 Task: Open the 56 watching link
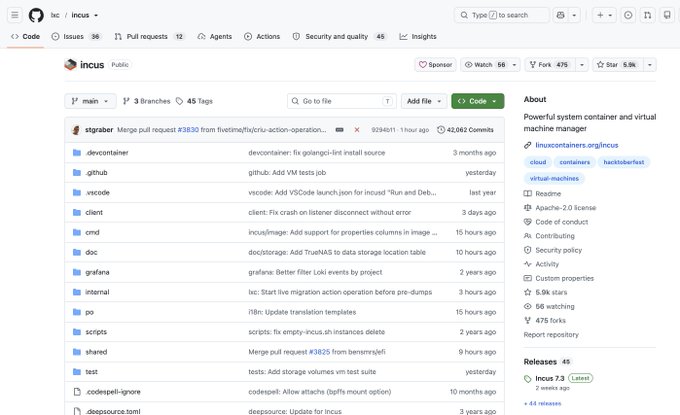pyautogui.click(x=549, y=307)
